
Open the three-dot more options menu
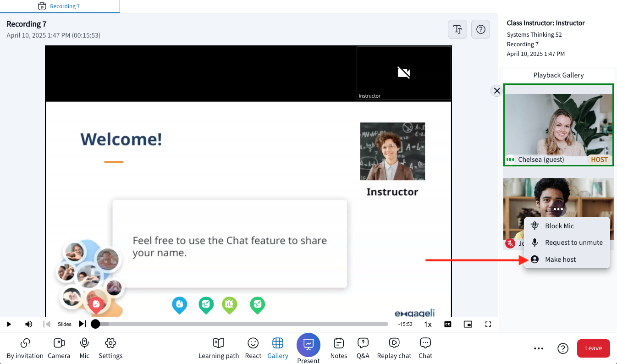pos(539,348)
